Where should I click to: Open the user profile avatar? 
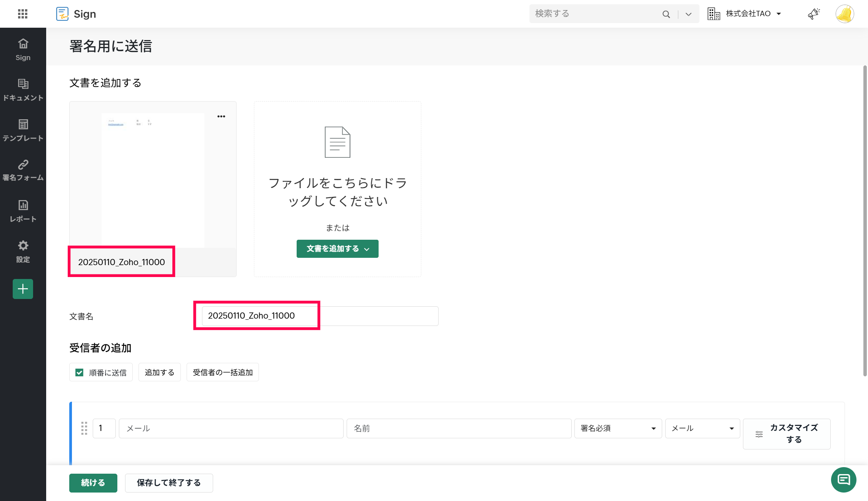coord(845,14)
